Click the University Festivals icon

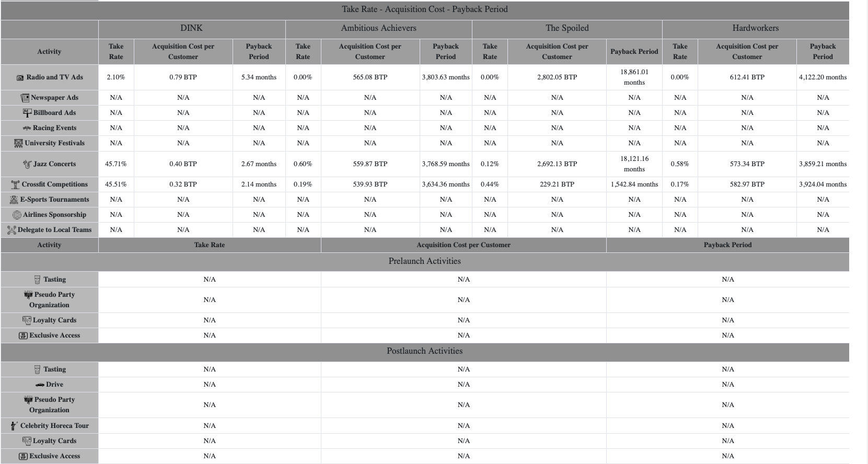18,143
